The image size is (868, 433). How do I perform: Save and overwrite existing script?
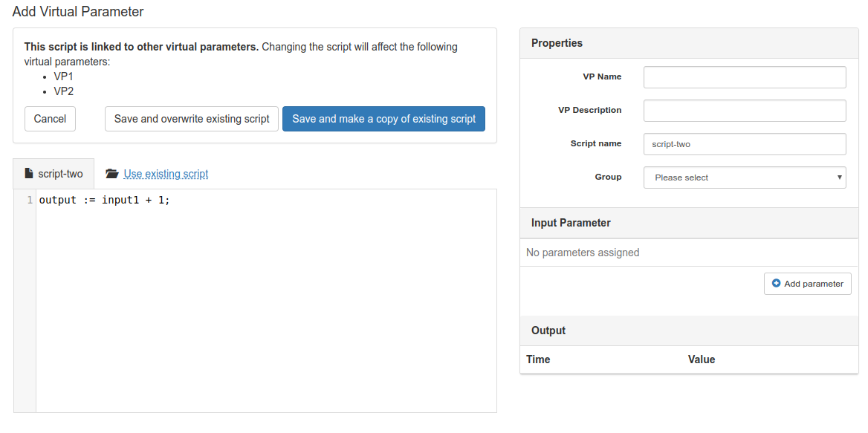tap(192, 119)
